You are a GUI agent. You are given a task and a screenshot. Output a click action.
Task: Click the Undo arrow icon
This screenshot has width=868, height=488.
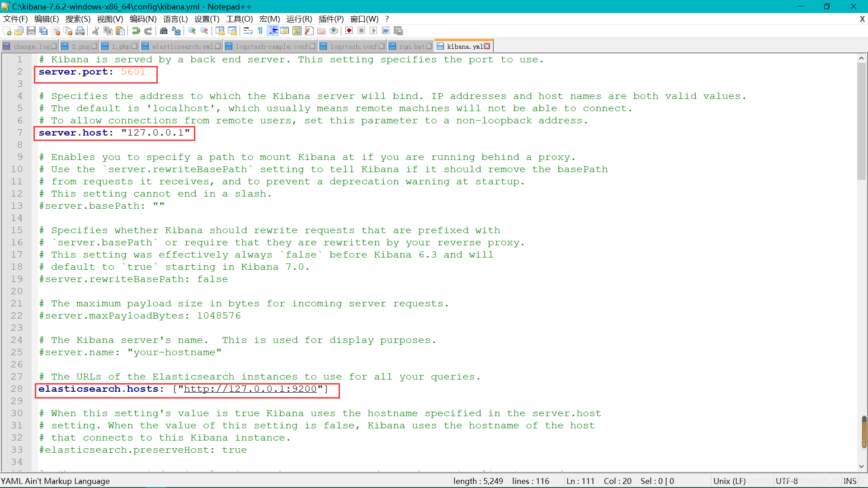coord(136,31)
